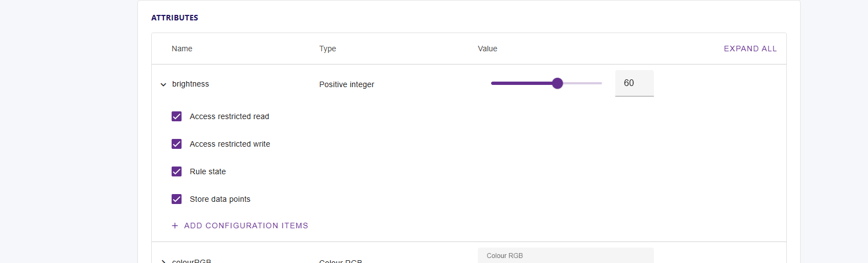Click the brightness slider thumb
868x263 pixels.
(557, 83)
